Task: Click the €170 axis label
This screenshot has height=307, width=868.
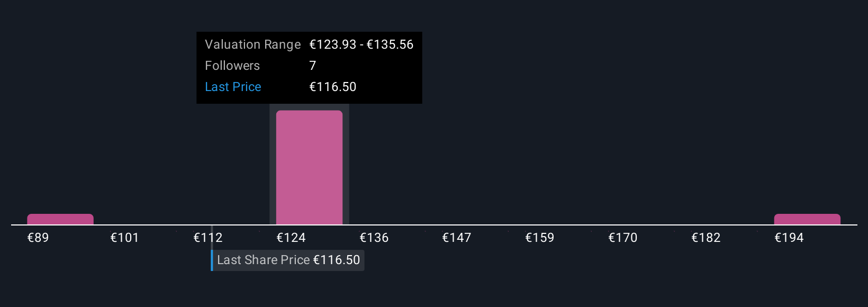Action: [x=623, y=238]
